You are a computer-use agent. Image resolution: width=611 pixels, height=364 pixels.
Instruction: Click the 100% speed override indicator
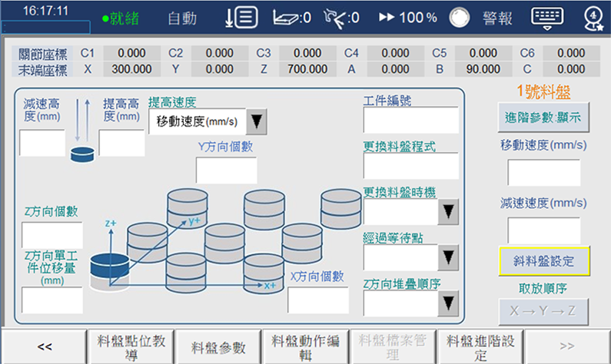point(408,18)
